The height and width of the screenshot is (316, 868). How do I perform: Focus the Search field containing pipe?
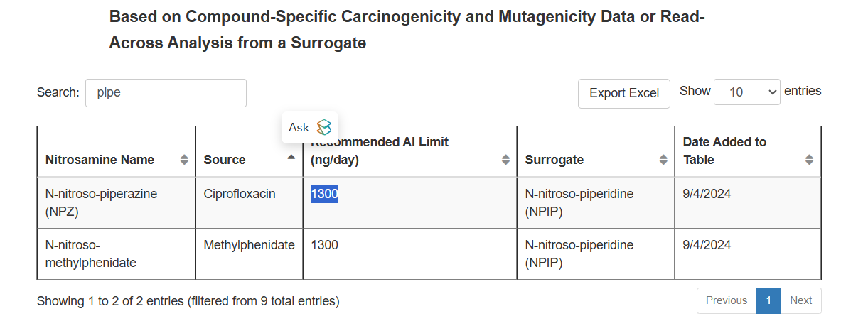166,93
